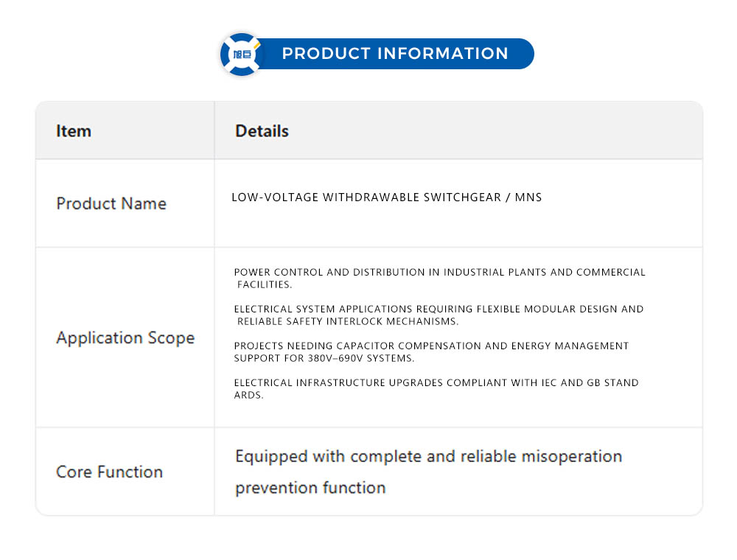Screen dimensions: 737x560
Task: Click the trailing ARDS. text fragment
Action: 249,395
